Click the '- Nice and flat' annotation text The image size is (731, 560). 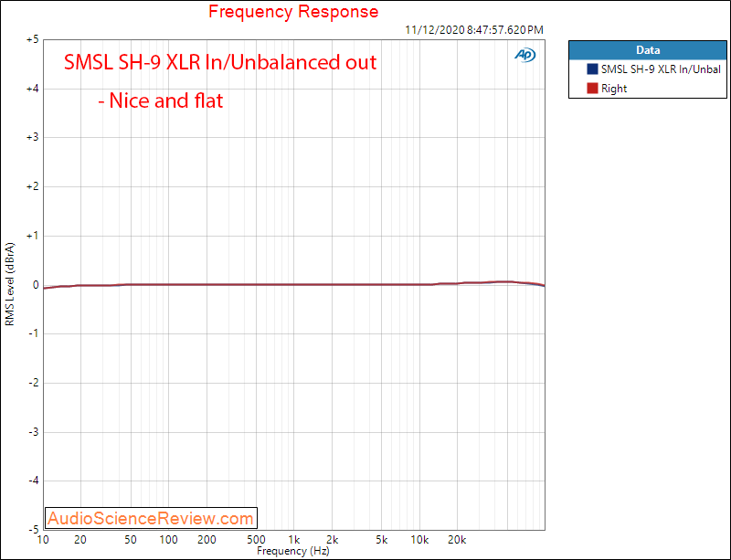coord(161,100)
